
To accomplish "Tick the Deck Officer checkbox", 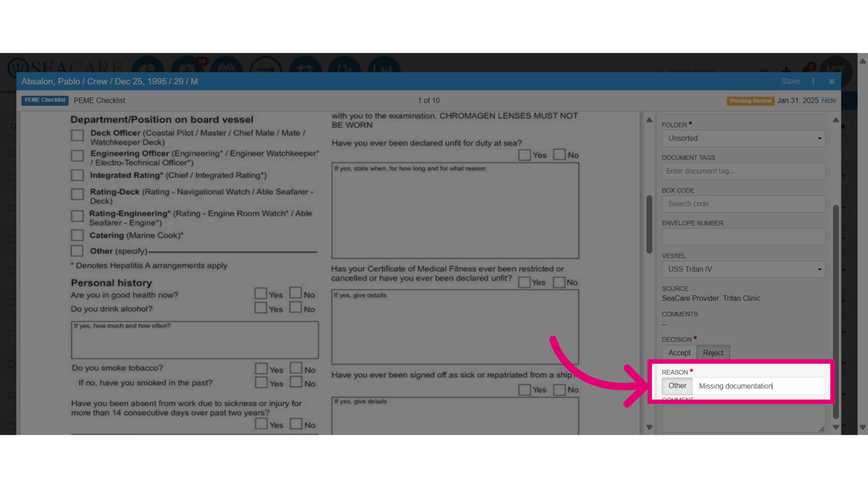I will pyautogui.click(x=77, y=135).
